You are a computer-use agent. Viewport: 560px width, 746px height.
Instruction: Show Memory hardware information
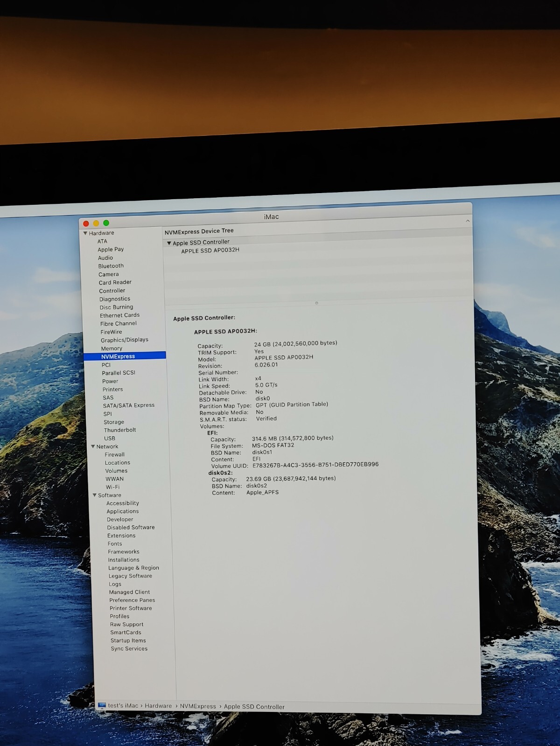[112, 349]
